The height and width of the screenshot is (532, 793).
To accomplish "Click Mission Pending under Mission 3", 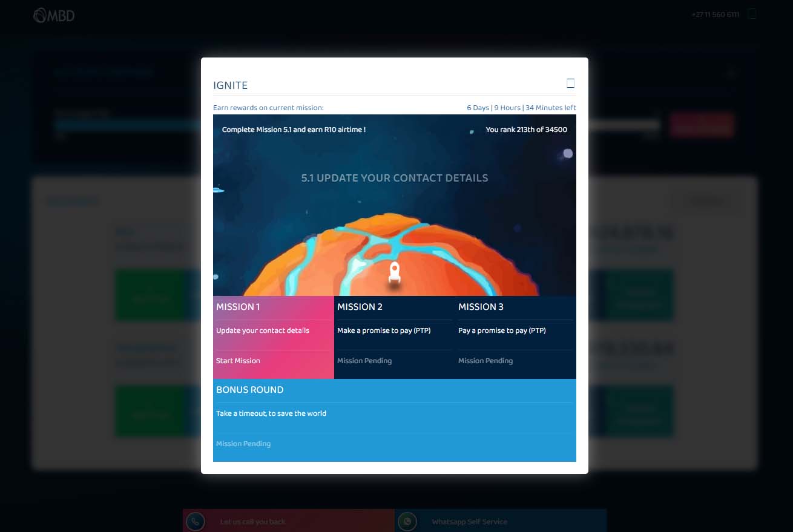I will [485, 361].
